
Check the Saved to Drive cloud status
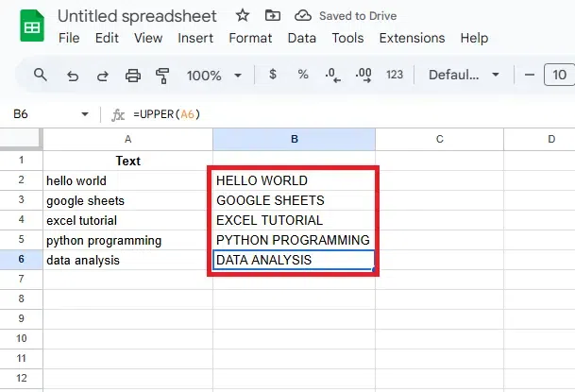[x=303, y=16]
